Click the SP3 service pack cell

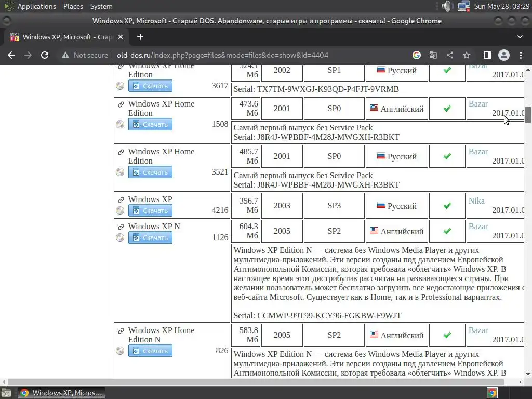[334, 206]
